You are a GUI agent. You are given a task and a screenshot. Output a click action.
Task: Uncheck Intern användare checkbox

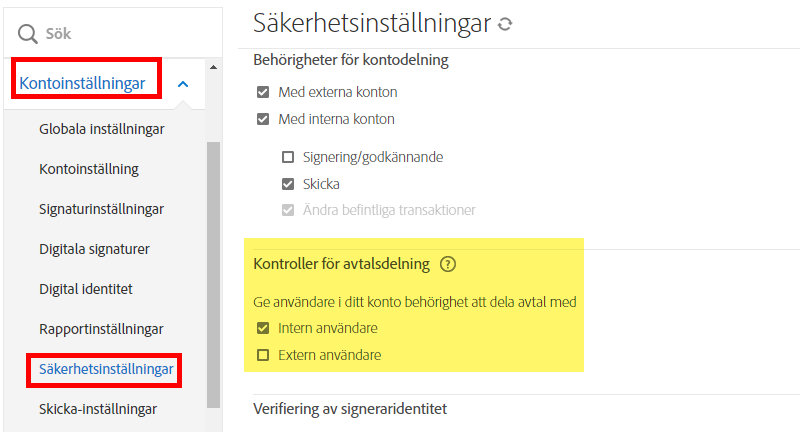[x=263, y=328]
